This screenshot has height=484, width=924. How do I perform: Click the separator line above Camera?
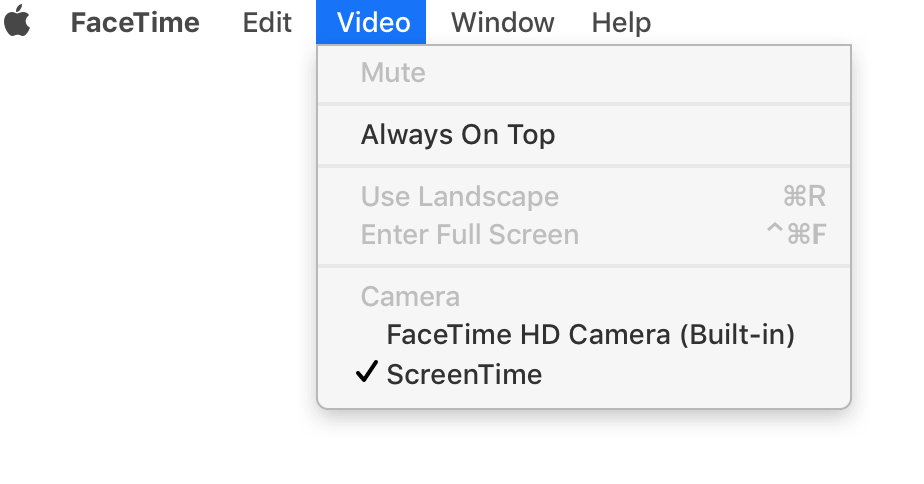point(584,266)
